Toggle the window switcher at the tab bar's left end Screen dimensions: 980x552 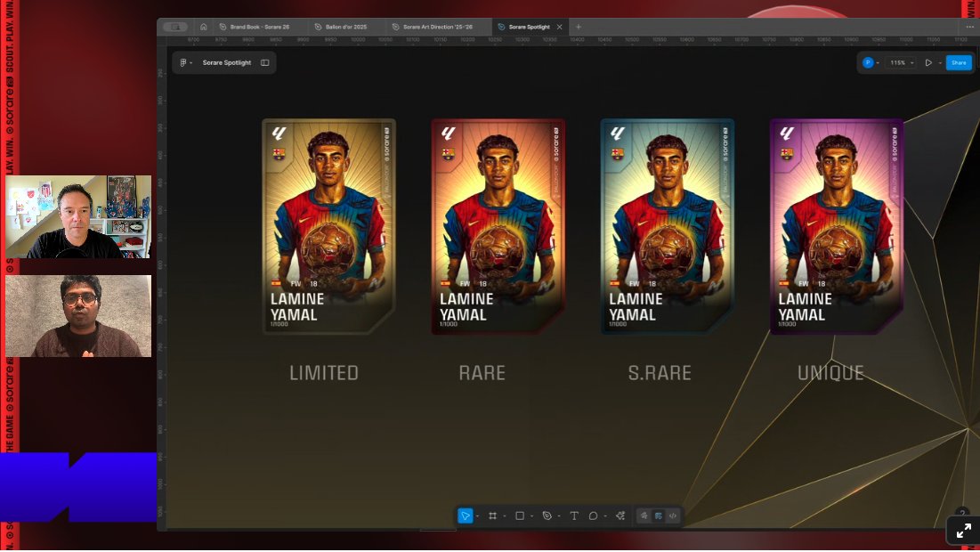(x=175, y=27)
